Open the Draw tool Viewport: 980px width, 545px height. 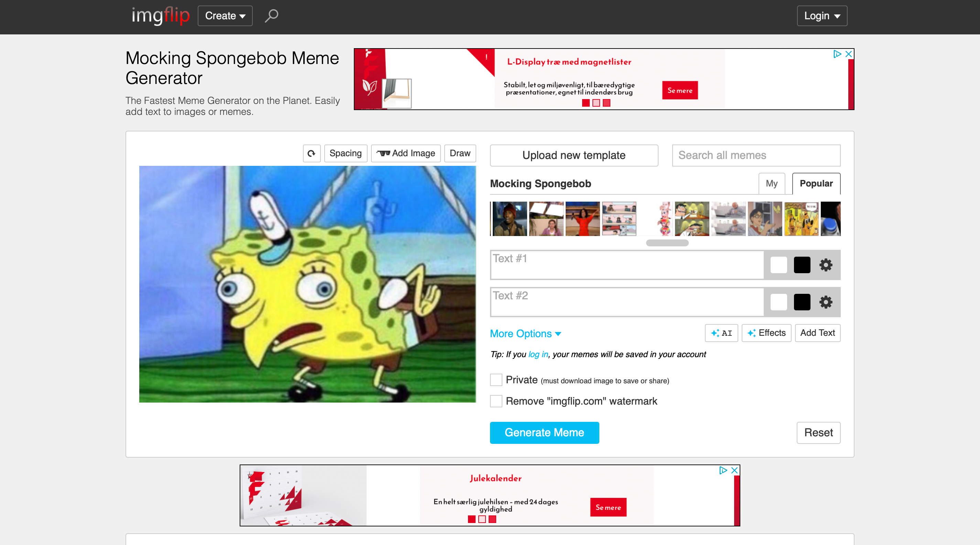(460, 153)
